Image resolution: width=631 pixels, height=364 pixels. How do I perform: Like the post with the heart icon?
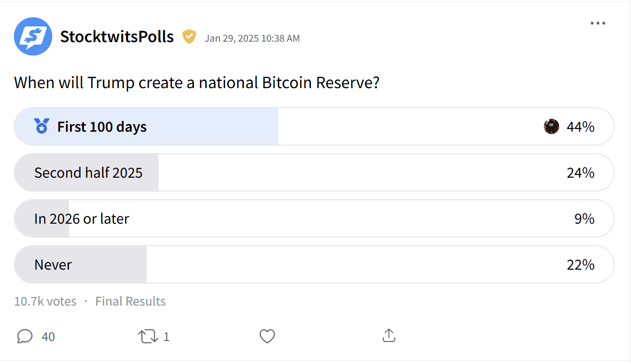click(x=267, y=336)
